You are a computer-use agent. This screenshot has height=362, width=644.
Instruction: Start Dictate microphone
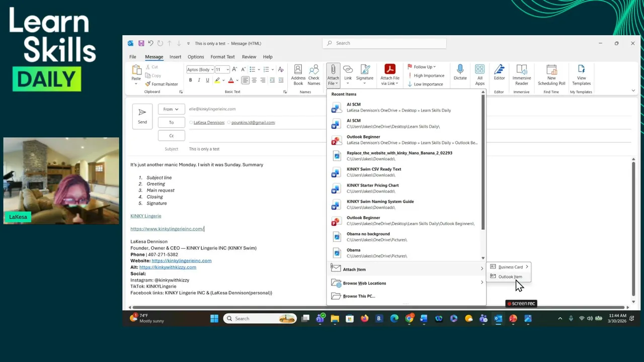click(460, 73)
